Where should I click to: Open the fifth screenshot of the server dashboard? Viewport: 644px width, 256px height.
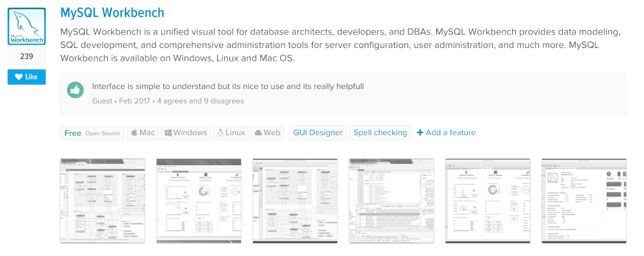tap(488, 201)
